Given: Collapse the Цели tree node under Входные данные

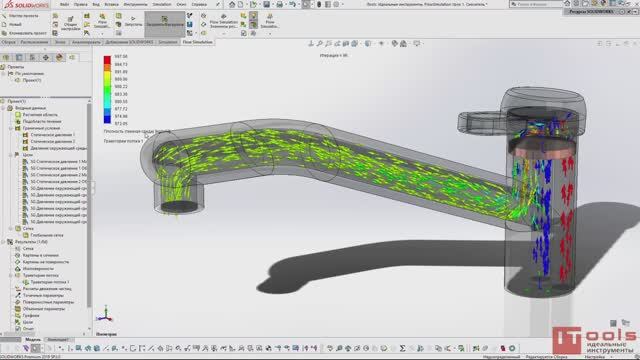Looking at the screenshot, I should pos(11,155).
